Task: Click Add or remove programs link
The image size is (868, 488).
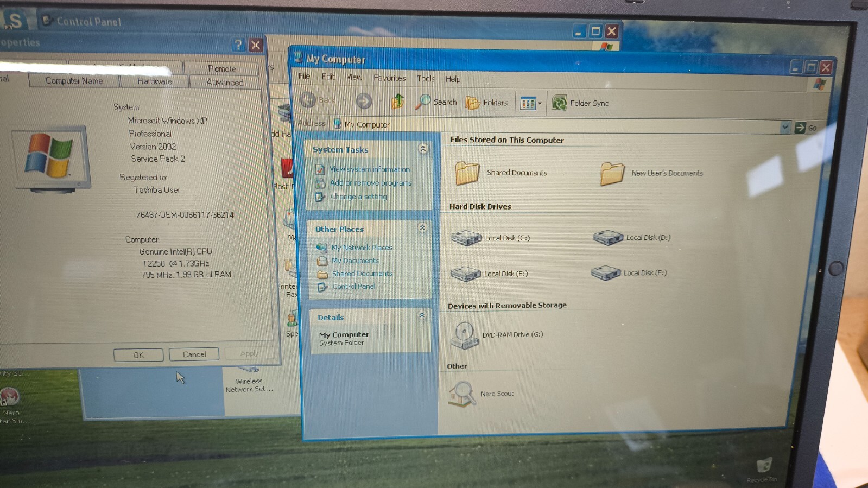Action: (x=371, y=183)
